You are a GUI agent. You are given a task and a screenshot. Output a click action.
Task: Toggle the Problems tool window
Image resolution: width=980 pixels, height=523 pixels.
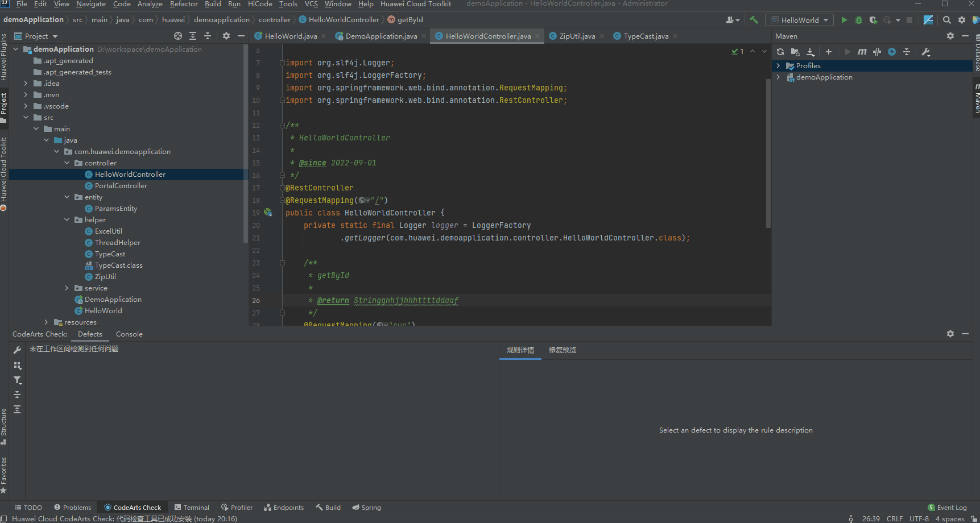point(72,508)
